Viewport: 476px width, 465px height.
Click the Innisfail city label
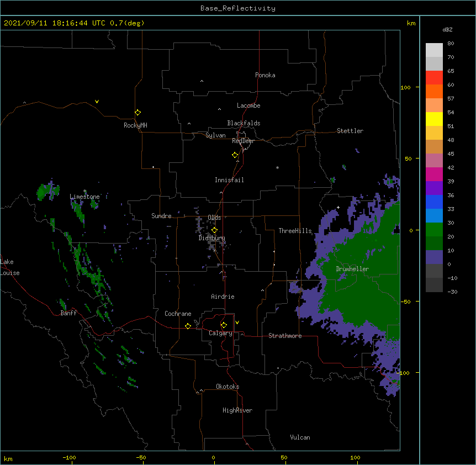pos(229,180)
